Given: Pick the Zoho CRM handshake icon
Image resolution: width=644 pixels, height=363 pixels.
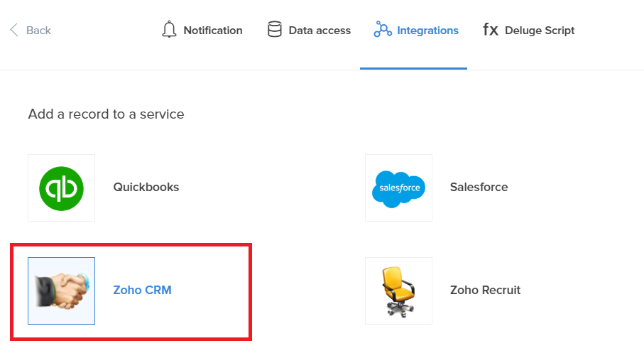Looking at the screenshot, I should pos(61,291).
